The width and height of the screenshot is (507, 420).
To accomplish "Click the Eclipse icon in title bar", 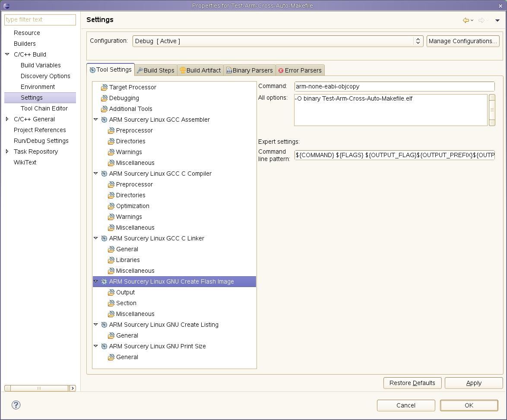I will (6, 6).
